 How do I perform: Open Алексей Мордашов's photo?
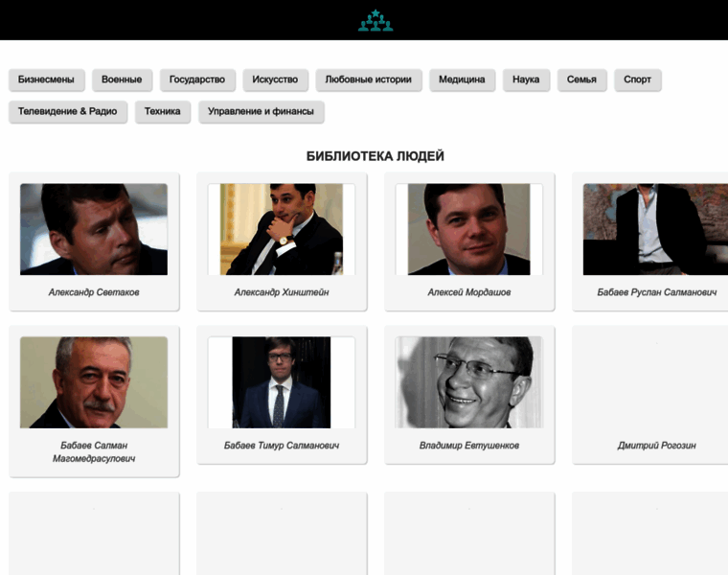(x=469, y=229)
